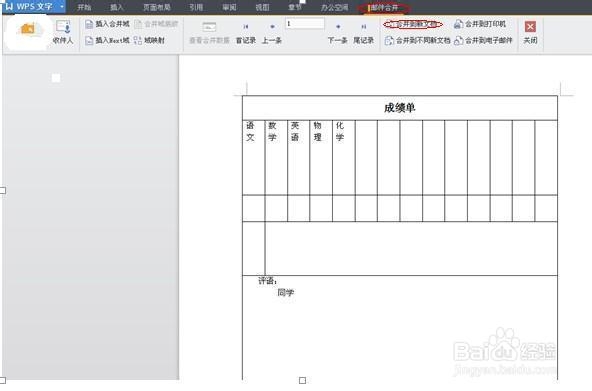Jump to 首记录 first record
The height and width of the screenshot is (391, 592).
click(246, 34)
